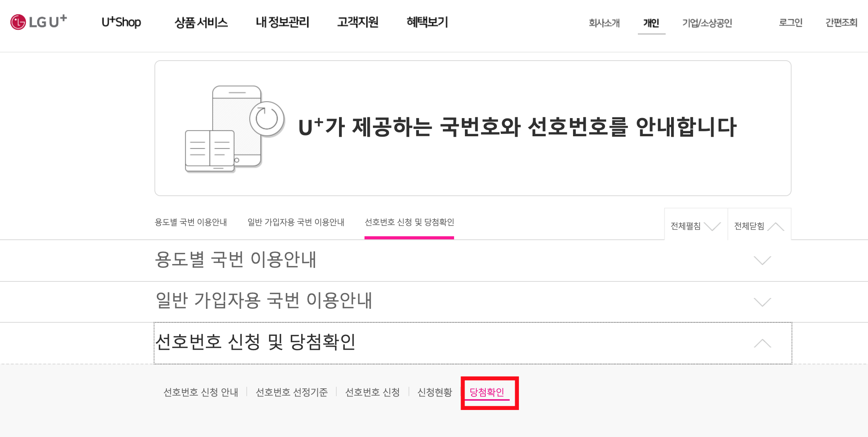The width and height of the screenshot is (868, 437).
Task: Click the phone and book illustration
Action: 234,129
